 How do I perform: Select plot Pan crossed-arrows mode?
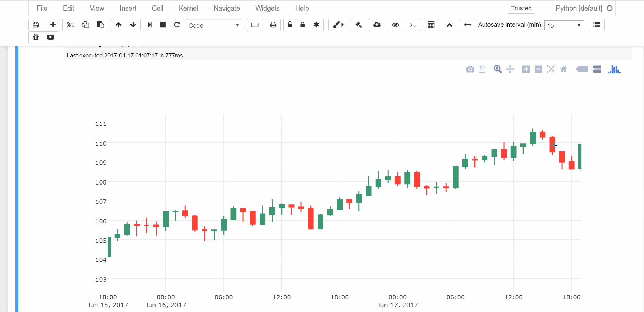(510, 69)
